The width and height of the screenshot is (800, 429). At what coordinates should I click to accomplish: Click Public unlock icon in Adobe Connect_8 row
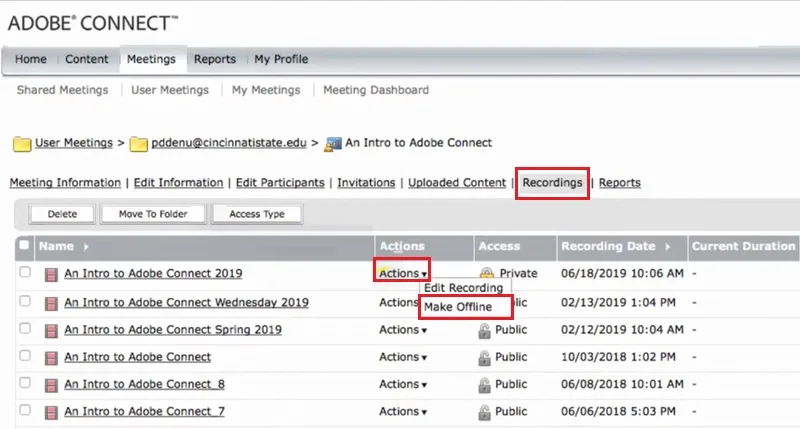(x=484, y=385)
